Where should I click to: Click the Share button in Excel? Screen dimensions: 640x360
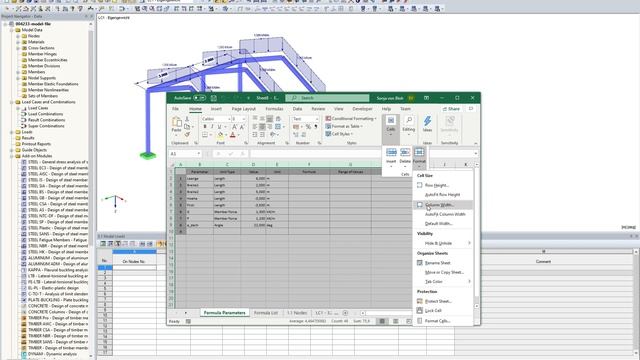coord(451,109)
